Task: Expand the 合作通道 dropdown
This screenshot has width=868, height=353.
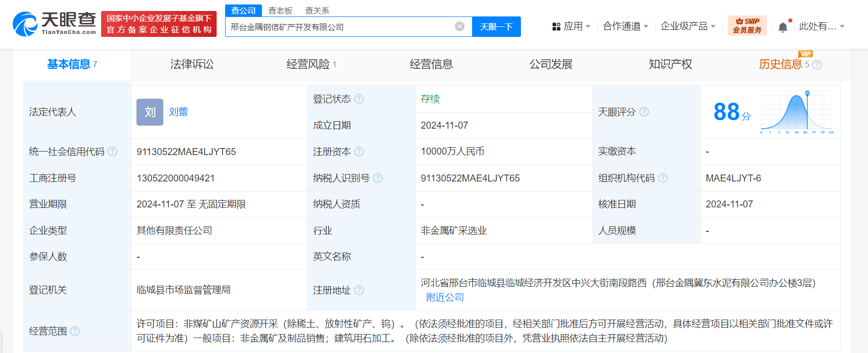Action: (625, 26)
